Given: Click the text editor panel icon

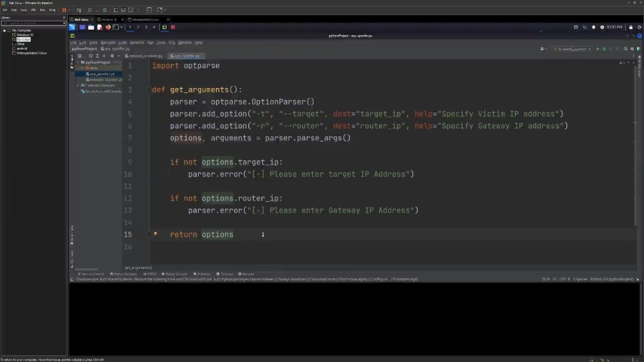Looking at the screenshot, I should click(x=99, y=27).
